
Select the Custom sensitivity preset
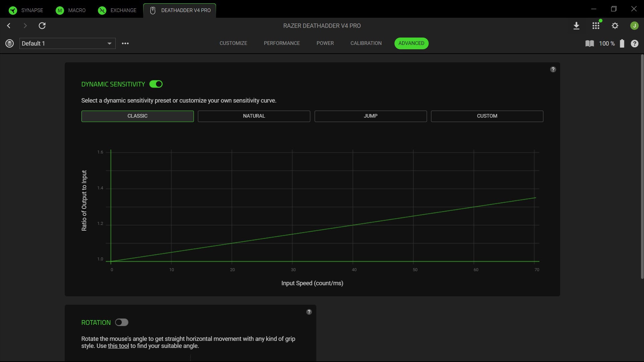[x=487, y=116]
